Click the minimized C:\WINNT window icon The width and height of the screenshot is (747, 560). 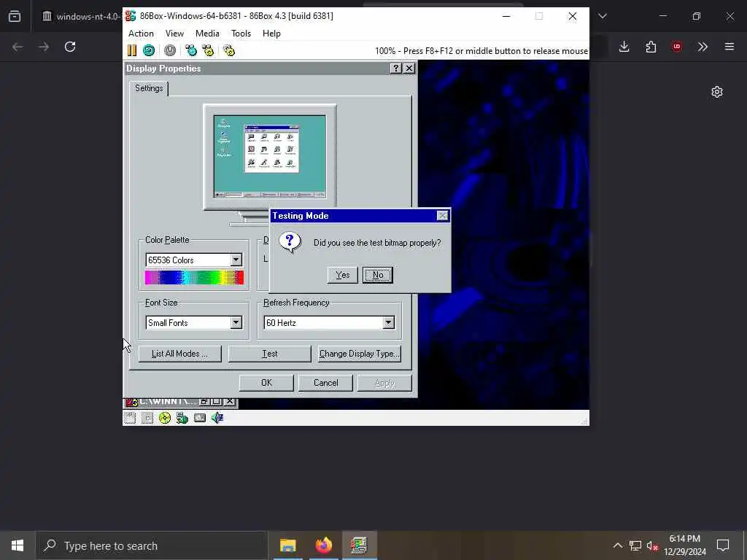coord(132,402)
